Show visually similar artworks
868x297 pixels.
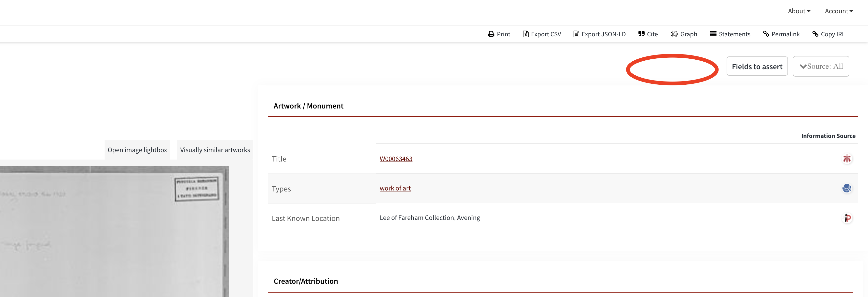click(x=215, y=150)
